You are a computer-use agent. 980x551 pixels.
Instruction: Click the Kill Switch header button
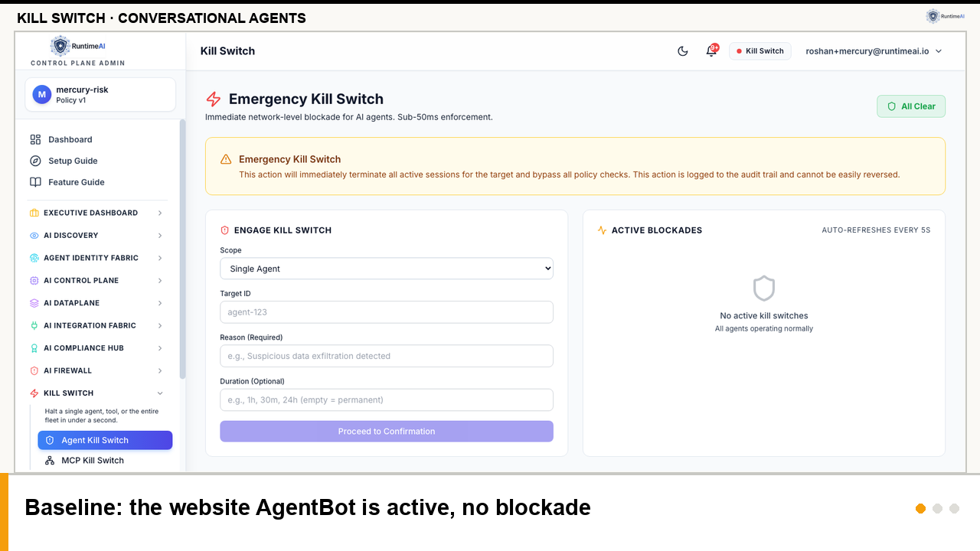pos(760,51)
